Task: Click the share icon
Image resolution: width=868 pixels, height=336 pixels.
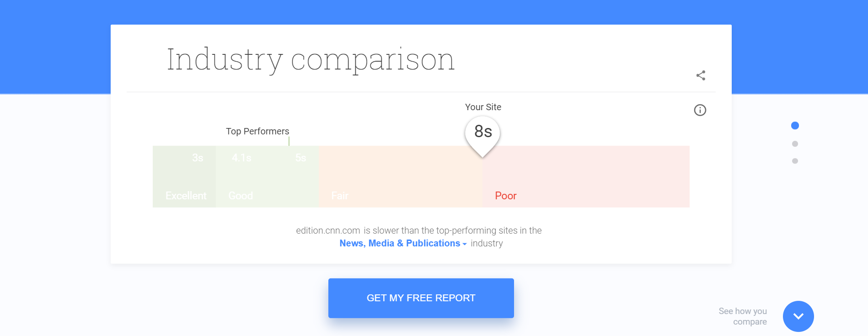Action: click(701, 75)
